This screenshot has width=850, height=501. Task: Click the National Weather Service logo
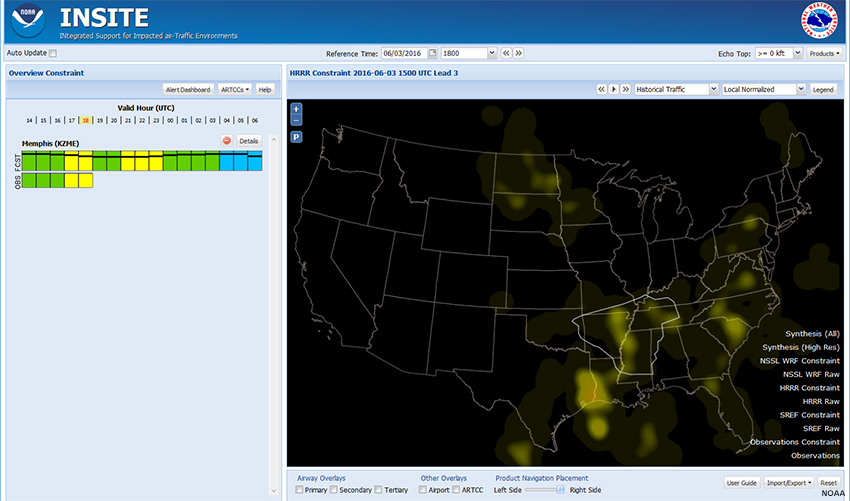(819, 21)
